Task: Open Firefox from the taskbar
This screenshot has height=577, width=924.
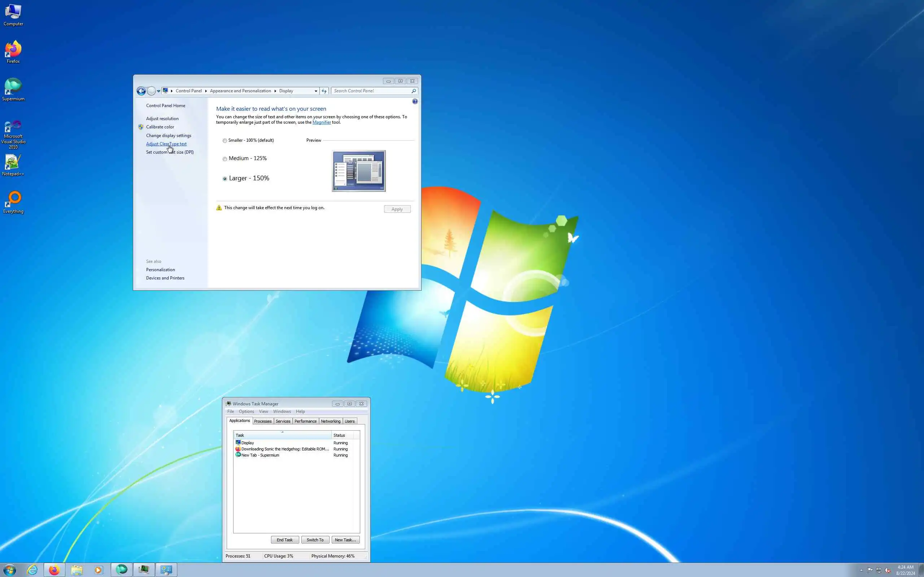Action: tap(54, 570)
